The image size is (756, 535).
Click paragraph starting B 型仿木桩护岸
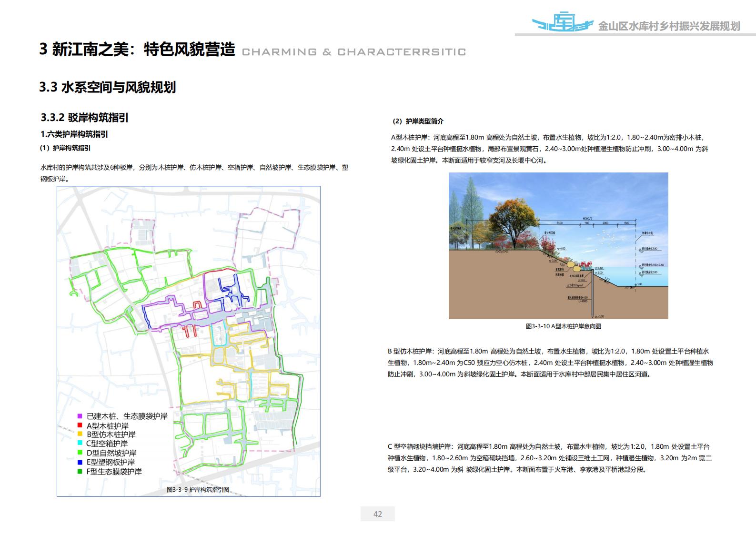tap(550, 363)
